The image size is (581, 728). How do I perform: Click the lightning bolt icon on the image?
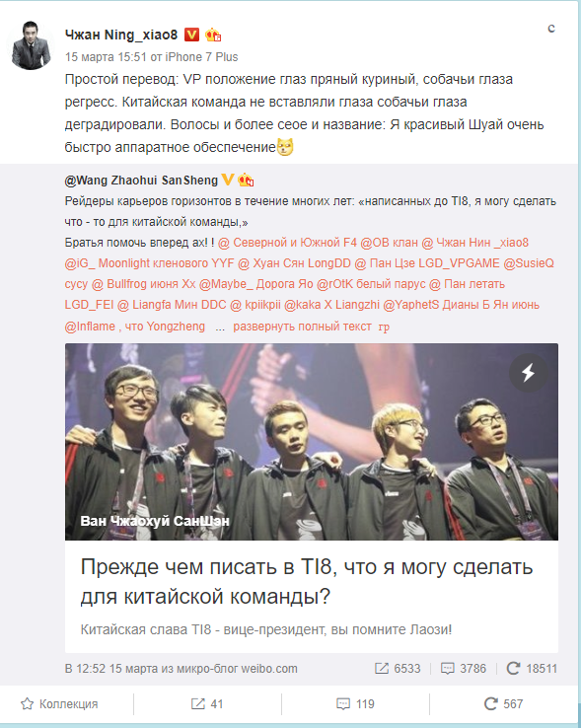[528, 372]
